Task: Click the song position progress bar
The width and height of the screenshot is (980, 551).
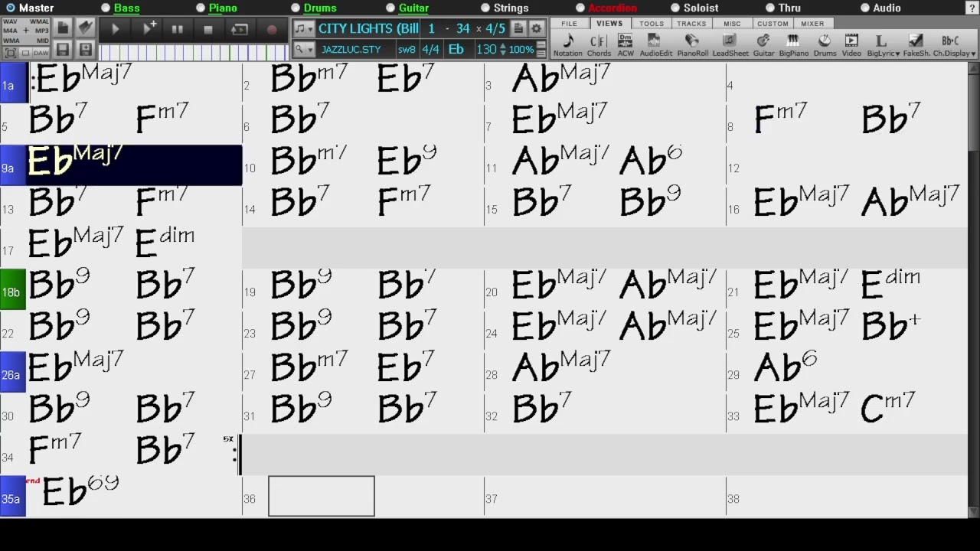Action: (194, 51)
